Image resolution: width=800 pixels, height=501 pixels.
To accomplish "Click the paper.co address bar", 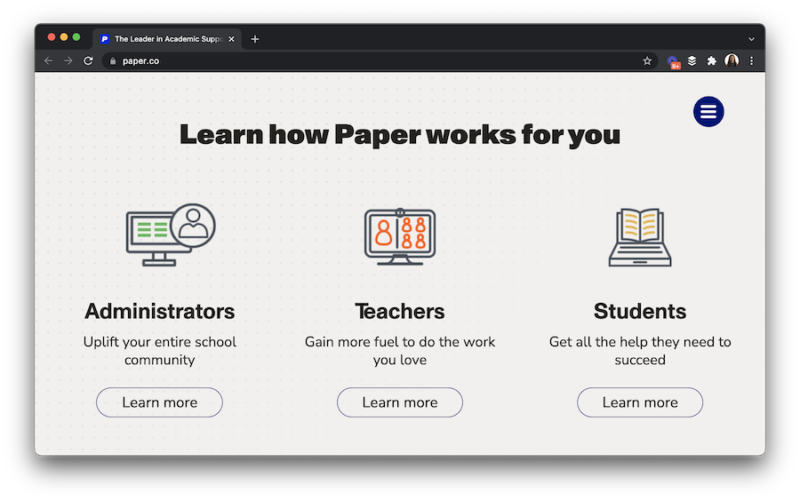I will (x=380, y=61).
